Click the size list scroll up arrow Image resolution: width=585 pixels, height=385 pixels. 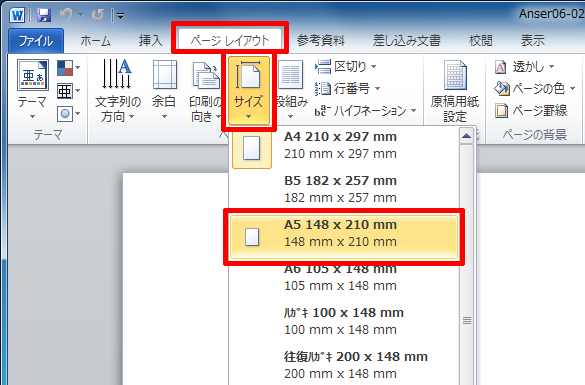coord(466,136)
